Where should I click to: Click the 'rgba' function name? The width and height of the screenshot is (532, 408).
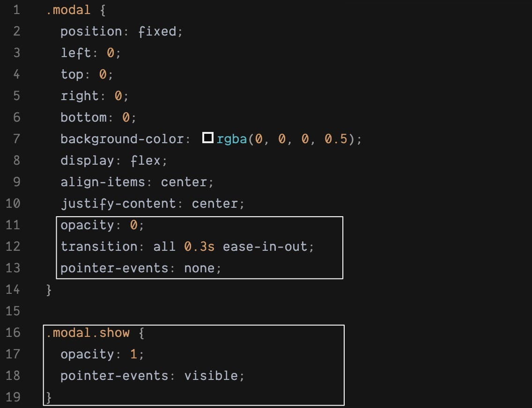(x=232, y=139)
